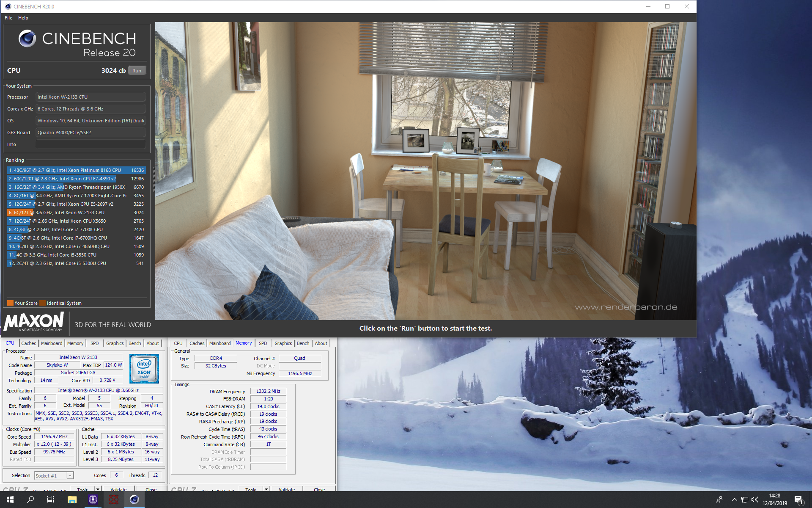This screenshot has height=508, width=812.
Task: Click Validate button in left CPU-Z window
Action: click(x=118, y=489)
